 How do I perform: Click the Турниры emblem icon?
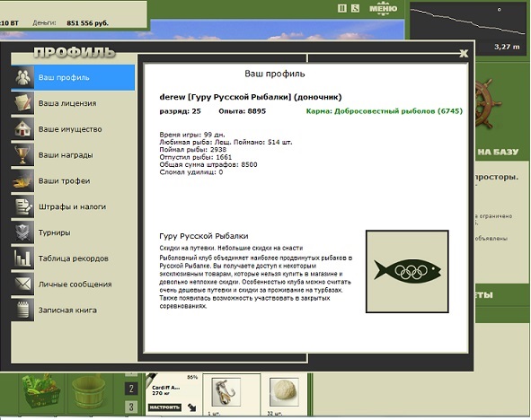point(22,232)
